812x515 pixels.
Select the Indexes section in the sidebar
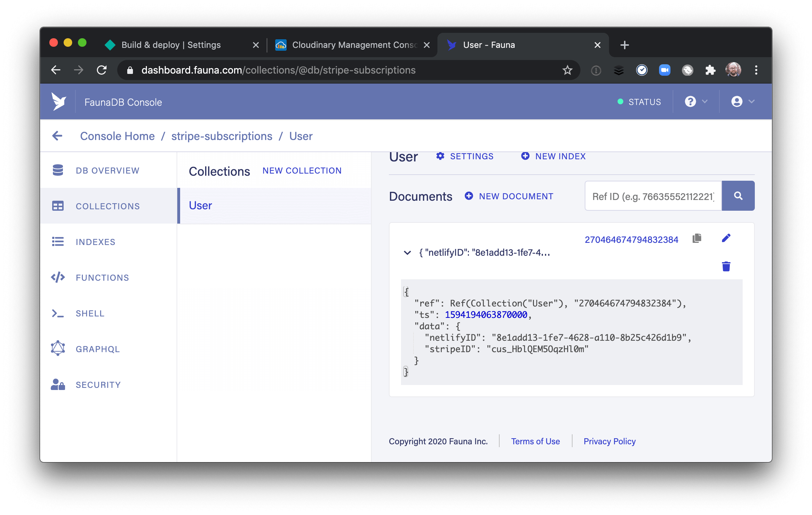point(95,242)
